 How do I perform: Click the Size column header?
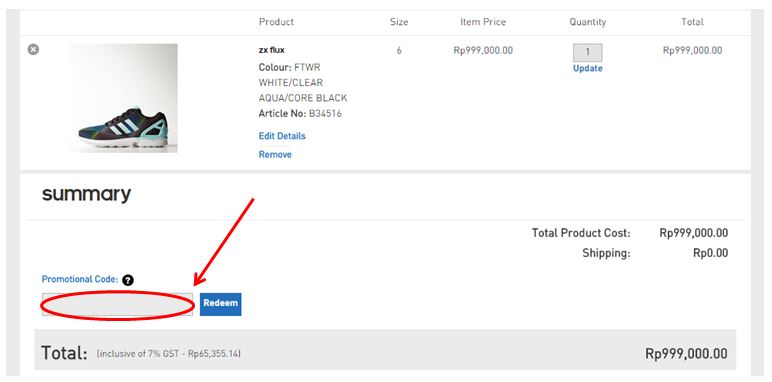click(x=399, y=22)
